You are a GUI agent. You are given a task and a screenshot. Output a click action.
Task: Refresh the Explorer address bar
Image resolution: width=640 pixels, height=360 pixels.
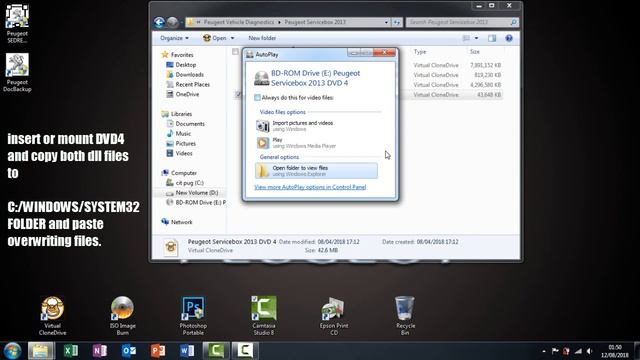pyautogui.click(x=397, y=22)
